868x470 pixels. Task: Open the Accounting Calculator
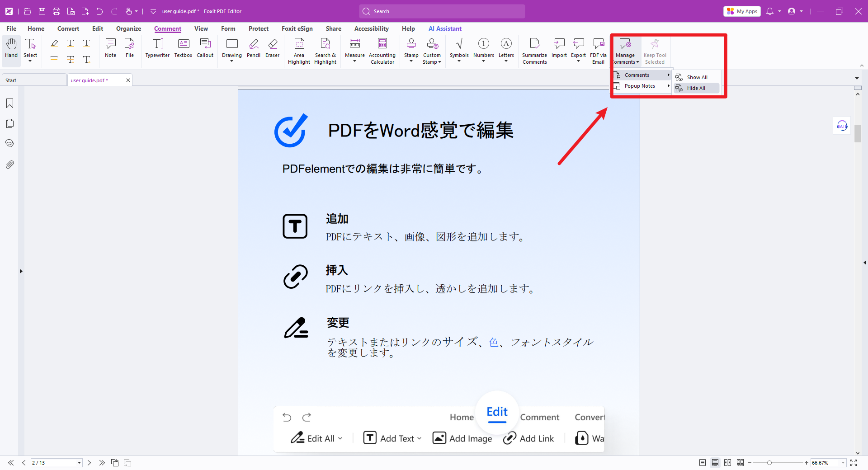[382, 51]
